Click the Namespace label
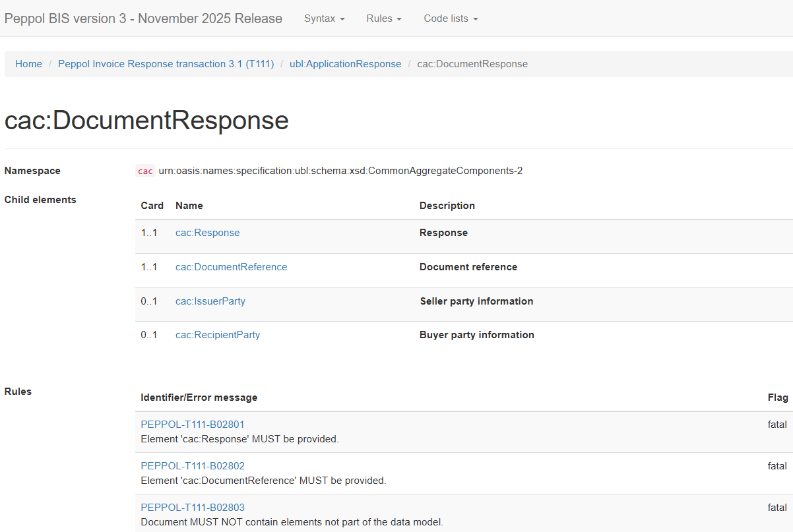 (x=32, y=171)
